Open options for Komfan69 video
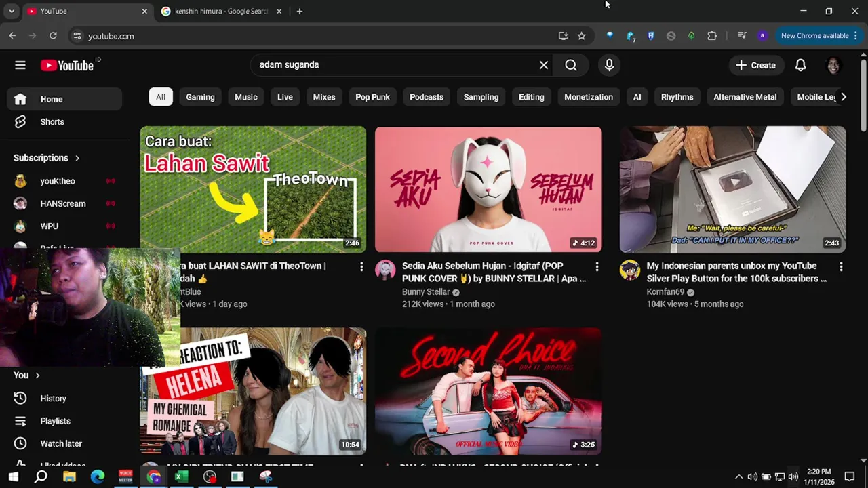 [841, 266]
